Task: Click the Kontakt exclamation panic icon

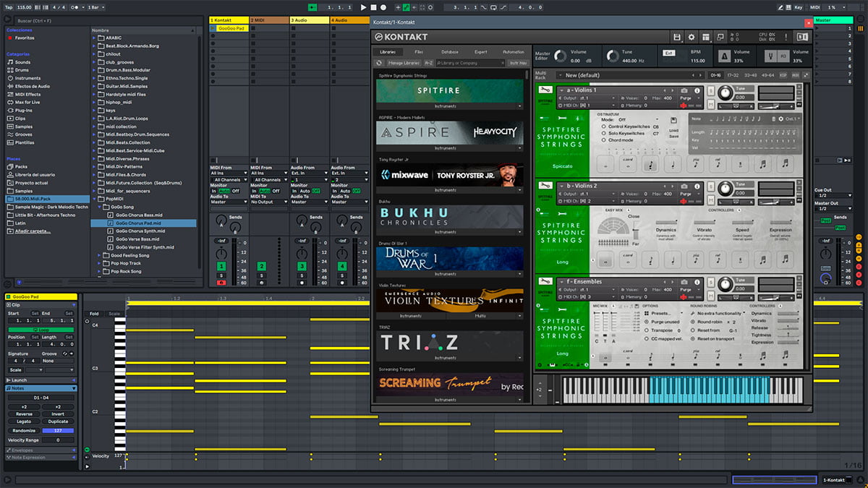Action: (787, 37)
